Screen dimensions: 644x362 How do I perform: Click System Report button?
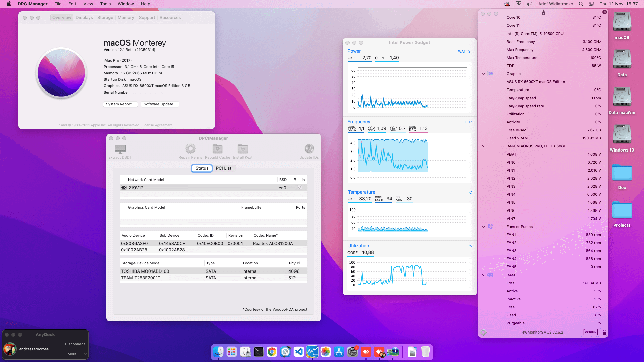coord(120,104)
